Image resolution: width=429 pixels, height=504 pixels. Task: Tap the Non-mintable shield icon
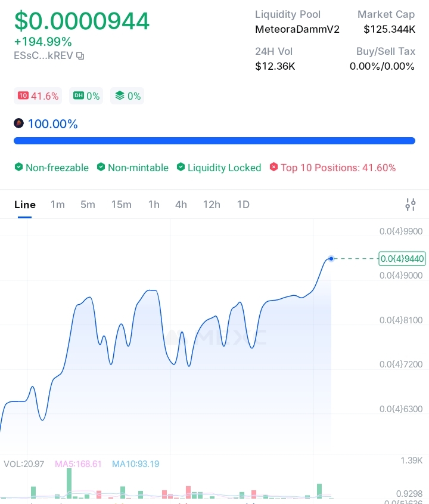[101, 168]
